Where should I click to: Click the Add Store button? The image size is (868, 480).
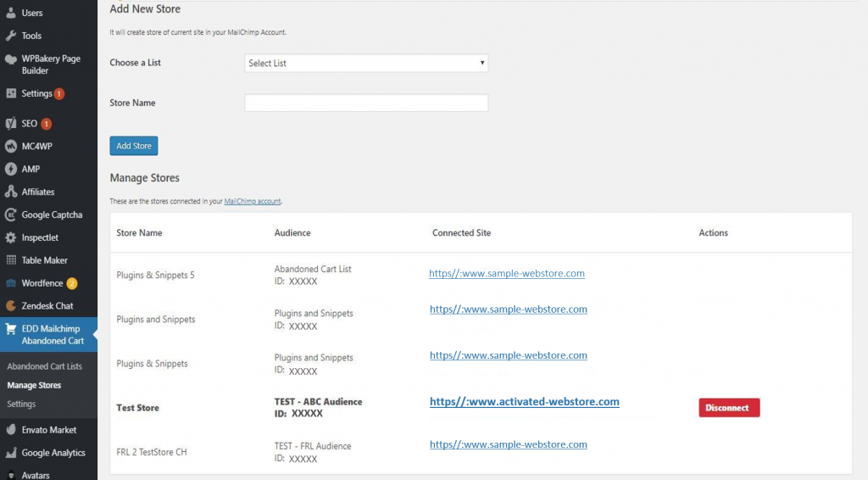tap(134, 146)
